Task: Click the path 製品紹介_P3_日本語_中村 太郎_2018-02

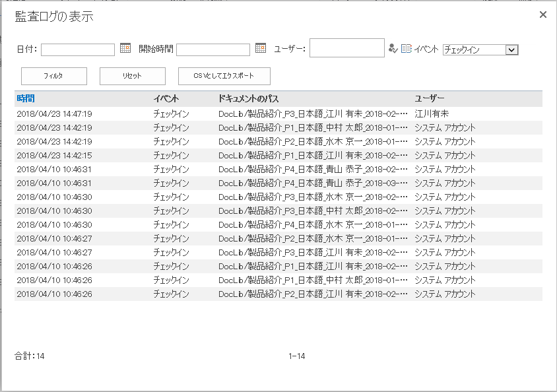Action: coord(313,211)
